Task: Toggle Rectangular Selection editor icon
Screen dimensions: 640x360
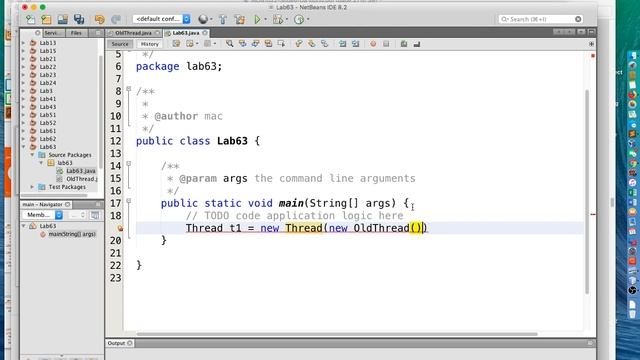Action: tap(281, 44)
